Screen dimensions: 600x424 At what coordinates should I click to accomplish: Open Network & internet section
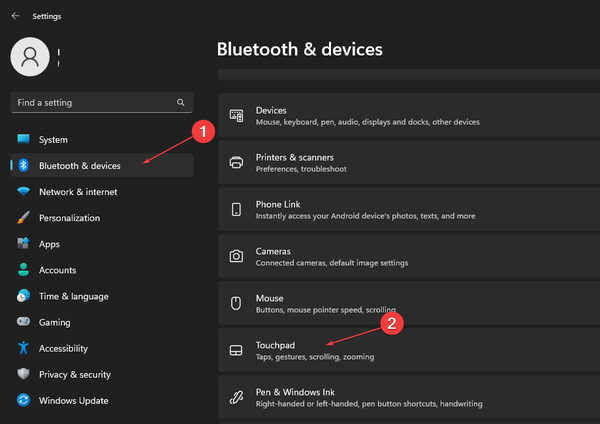click(x=77, y=192)
